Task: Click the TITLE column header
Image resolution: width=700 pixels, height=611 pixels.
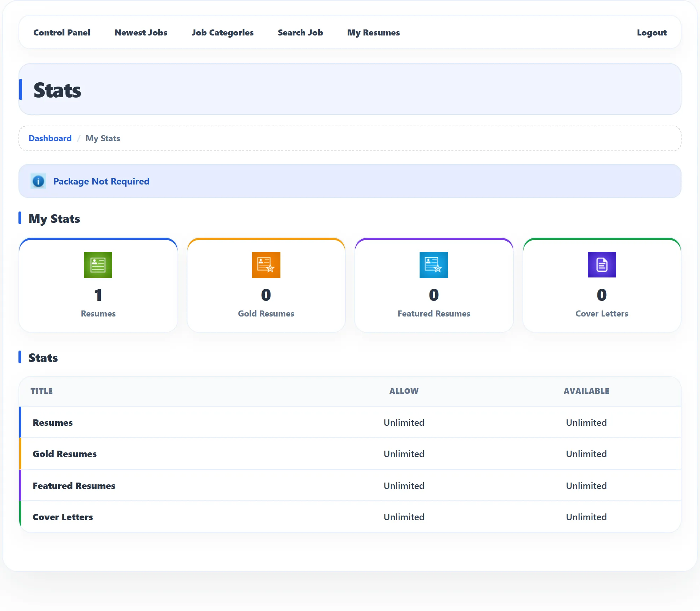Action: (42, 391)
